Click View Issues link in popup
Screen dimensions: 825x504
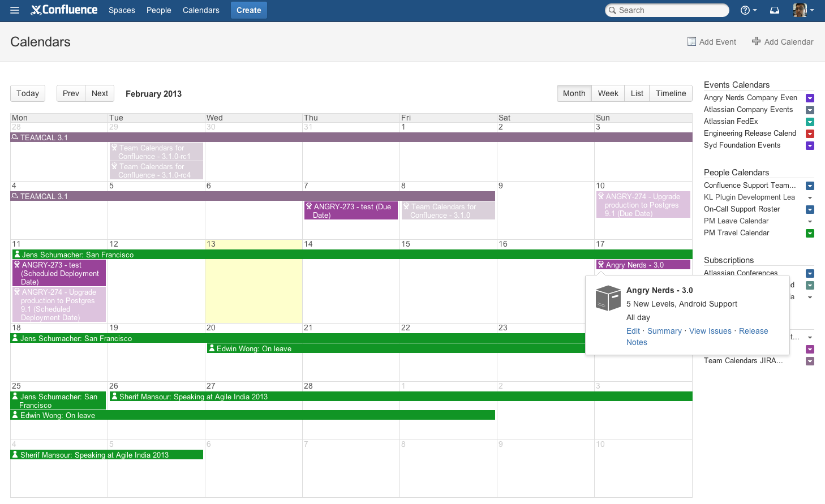pyautogui.click(x=710, y=331)
